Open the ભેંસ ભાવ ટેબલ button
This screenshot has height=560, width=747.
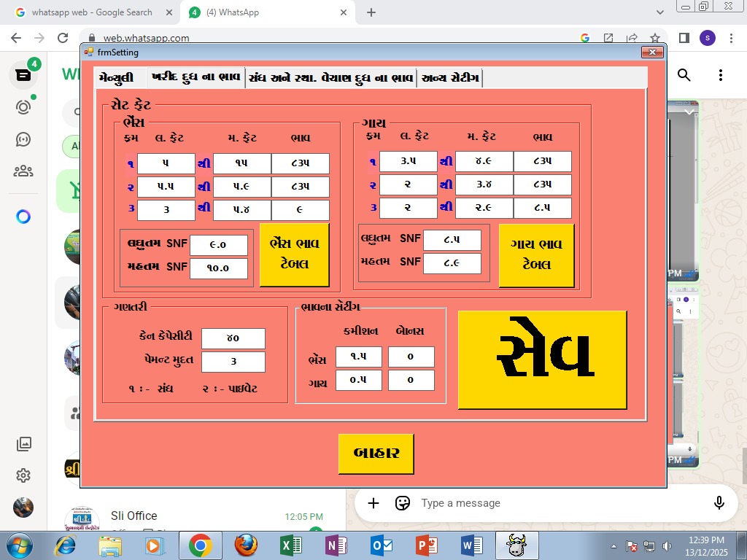pos(294,254)
